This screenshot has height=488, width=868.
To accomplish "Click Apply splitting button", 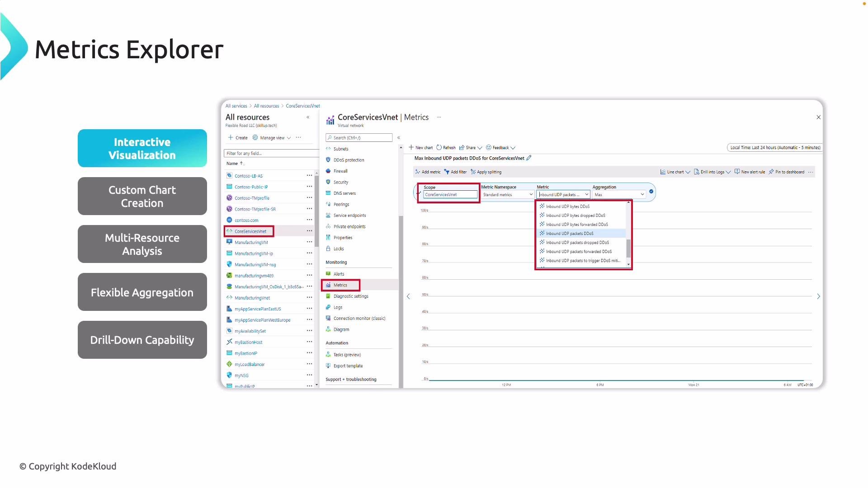I will point(486,172).
